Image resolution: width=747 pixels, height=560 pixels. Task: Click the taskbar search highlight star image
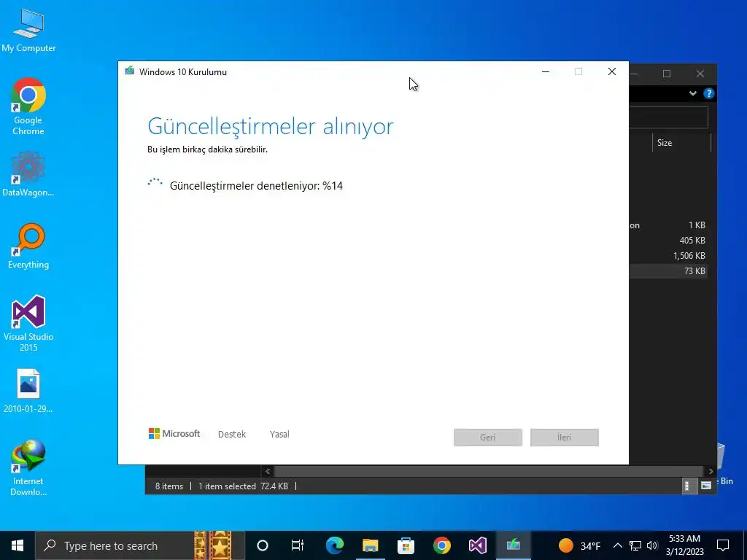tap(213, 545)
